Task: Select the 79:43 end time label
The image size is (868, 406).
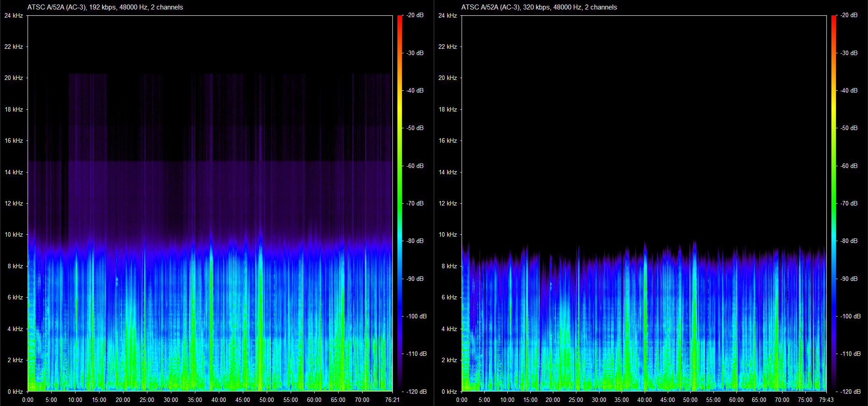Action: (826, 400)
